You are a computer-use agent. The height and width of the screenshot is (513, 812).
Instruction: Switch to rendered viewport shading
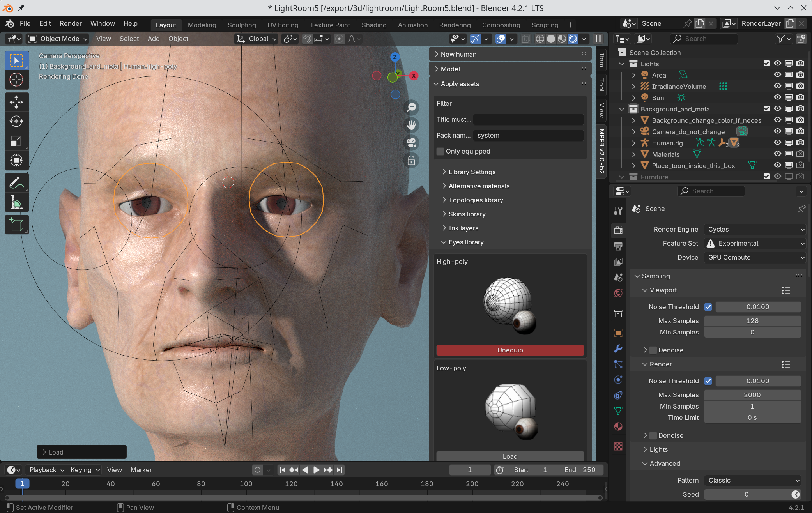click(x=573, y=39)
